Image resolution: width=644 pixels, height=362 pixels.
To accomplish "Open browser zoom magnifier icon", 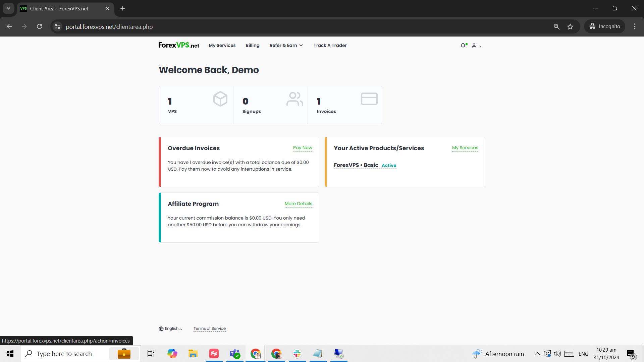I will (556, 26).
